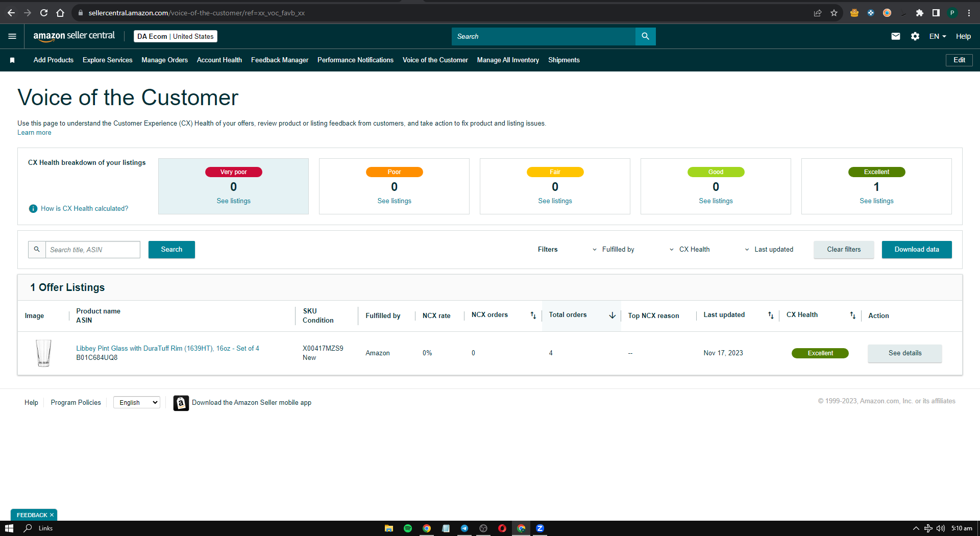Open the Chrome profile avatar P
Viewport: 980px width, 536px height.
pos(952,13)
